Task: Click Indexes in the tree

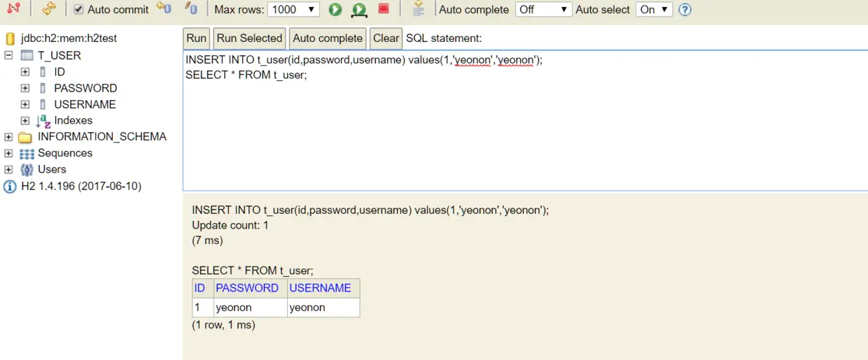Action: tap(73, 120)
